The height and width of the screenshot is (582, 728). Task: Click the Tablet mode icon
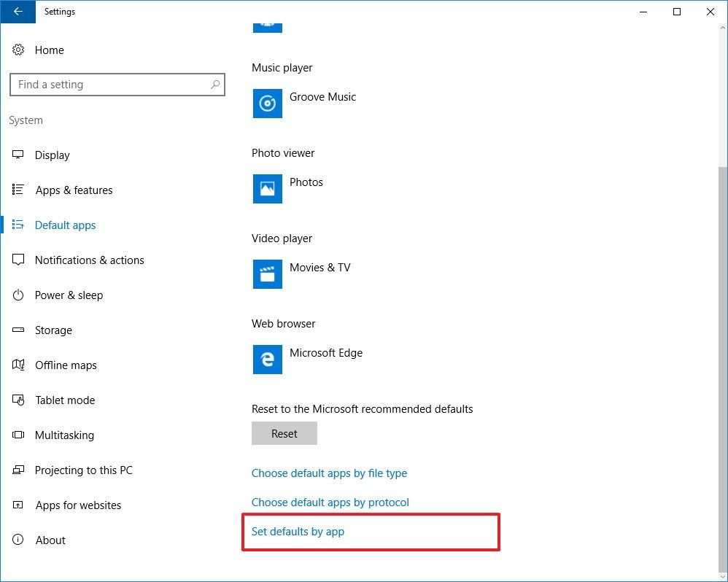pos(18,400)
